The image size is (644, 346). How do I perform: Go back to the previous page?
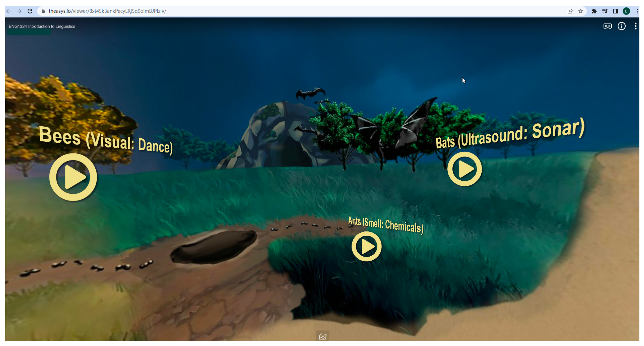pos(9,11)
